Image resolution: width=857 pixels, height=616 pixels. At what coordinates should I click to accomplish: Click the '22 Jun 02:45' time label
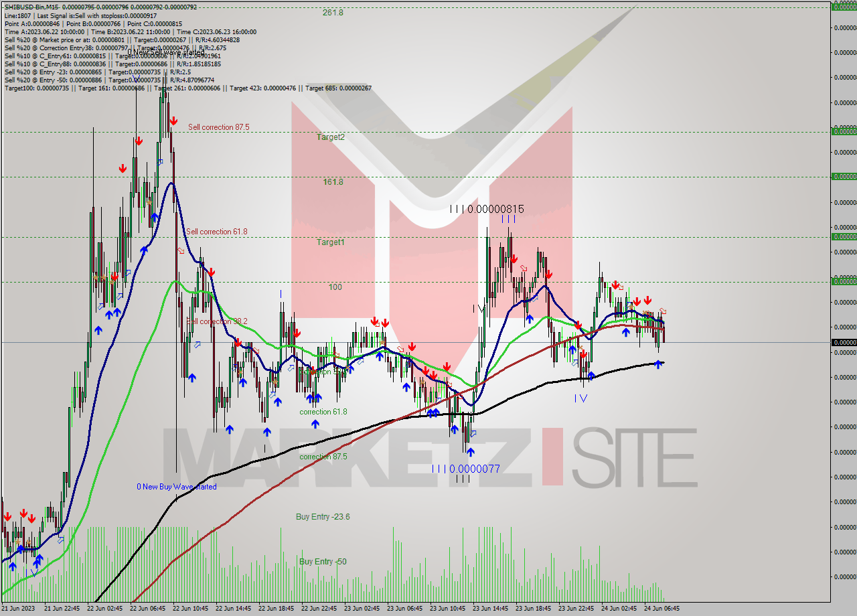coord(104,609)
